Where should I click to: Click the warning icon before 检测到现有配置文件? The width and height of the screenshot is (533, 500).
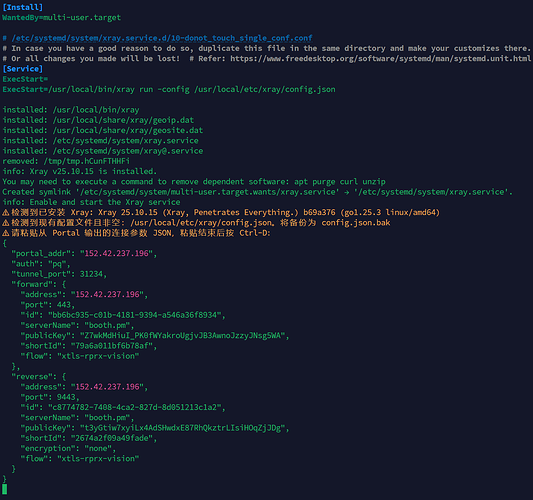tap(6, 223)
